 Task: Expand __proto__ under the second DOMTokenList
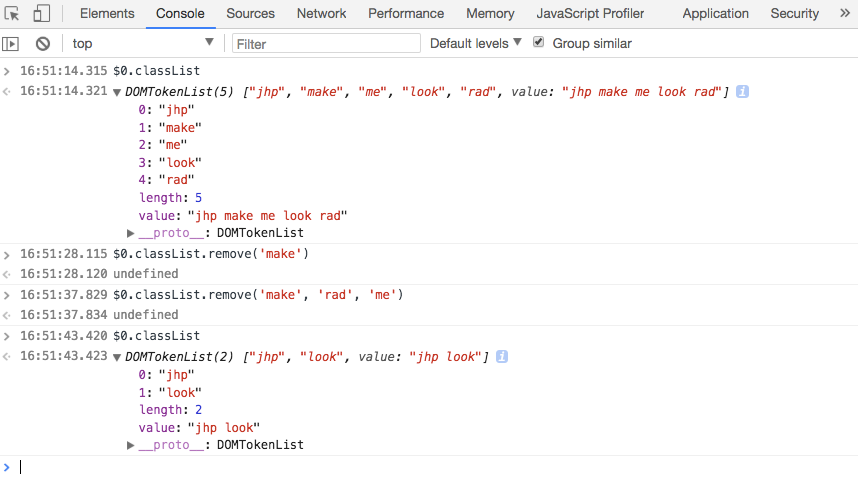(131, 445)
